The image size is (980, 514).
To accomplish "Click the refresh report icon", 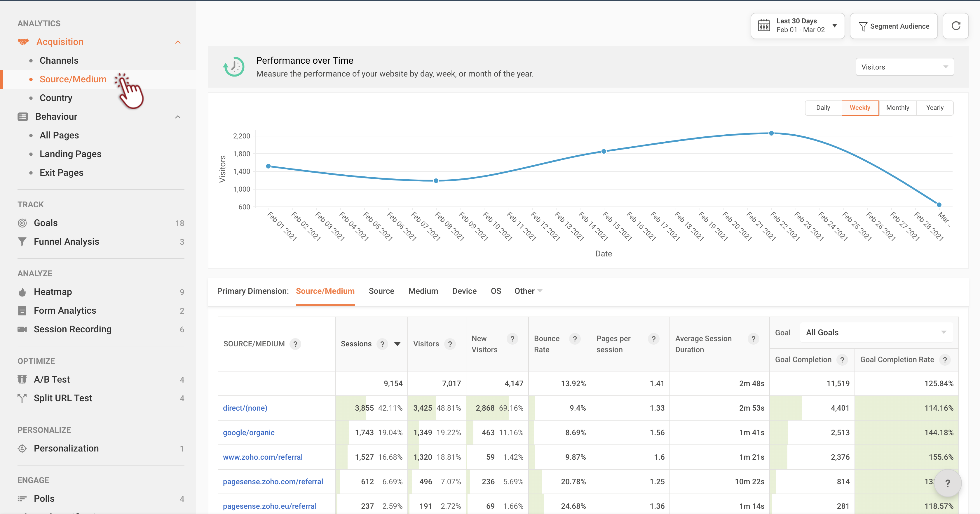I will (955, 26).
